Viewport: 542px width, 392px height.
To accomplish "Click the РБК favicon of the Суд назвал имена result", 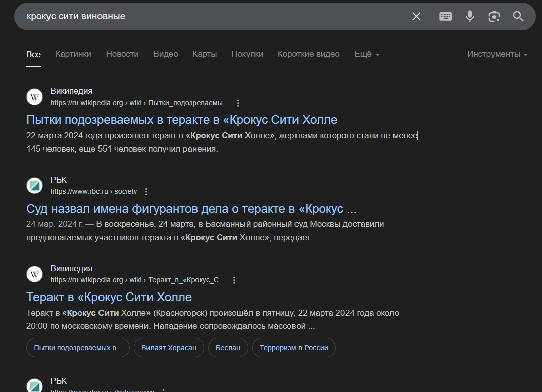I will tap(34, 185).
